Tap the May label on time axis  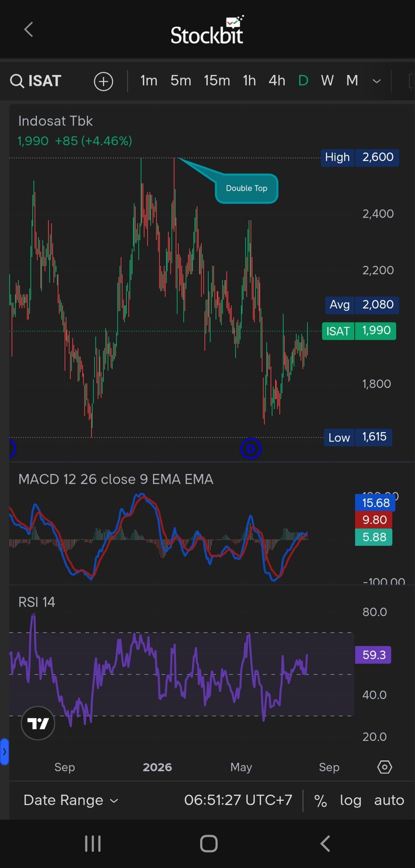pyautogui.click(x=241, y=767)
